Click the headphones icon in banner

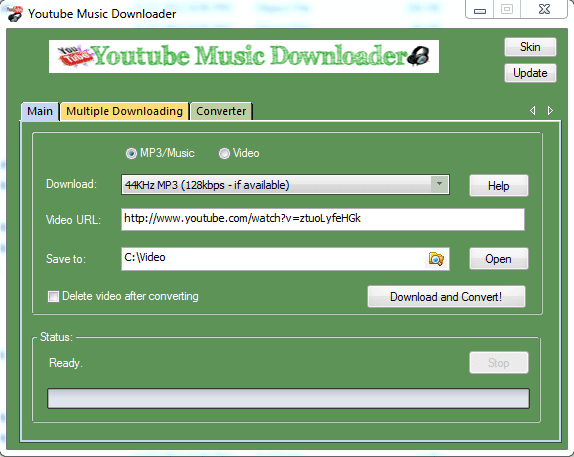point(418,56)
